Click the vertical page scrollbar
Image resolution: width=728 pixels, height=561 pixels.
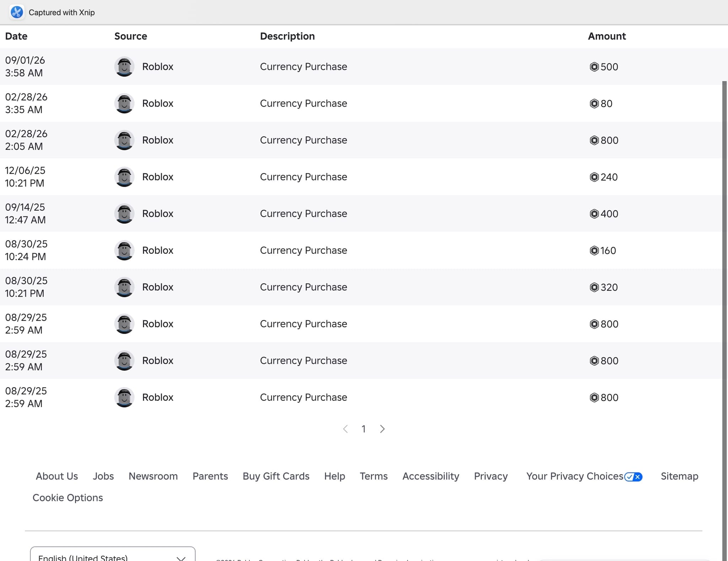tap(725, 320)
